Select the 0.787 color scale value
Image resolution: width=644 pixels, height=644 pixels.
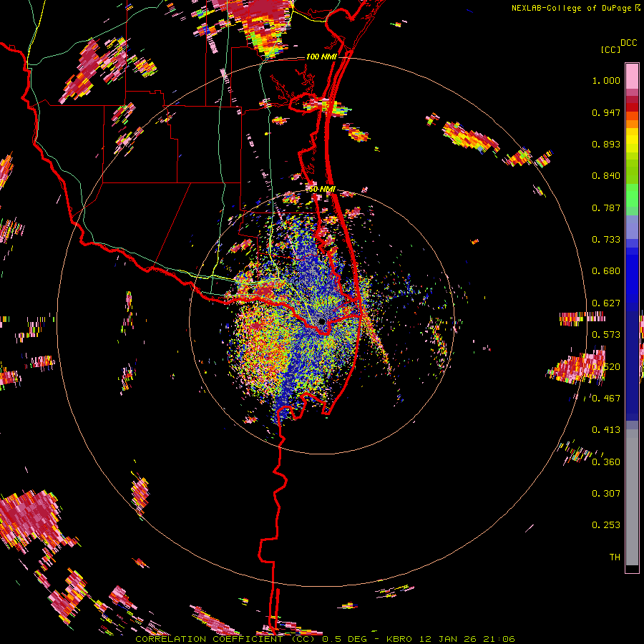coord(606,208)
